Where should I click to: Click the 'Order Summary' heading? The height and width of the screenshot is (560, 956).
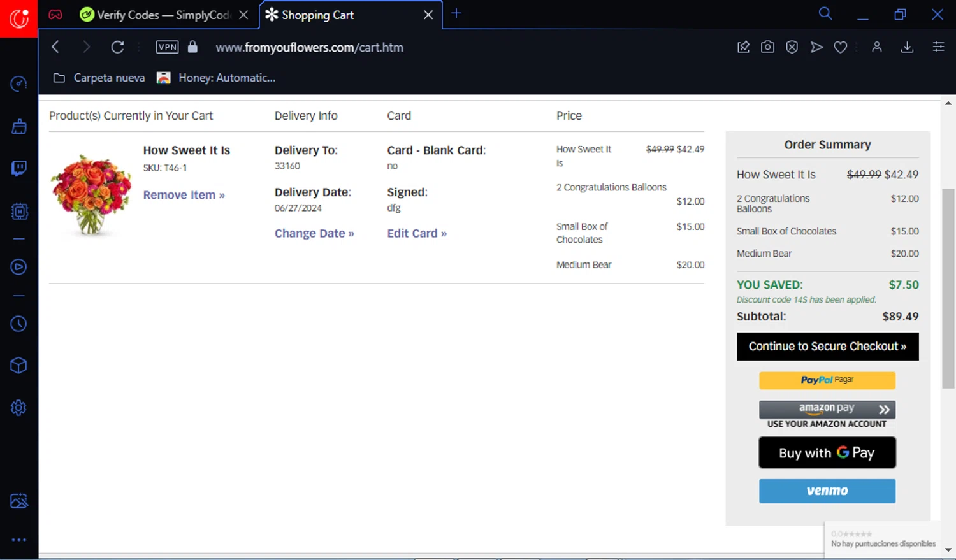[x=827, y=145]
